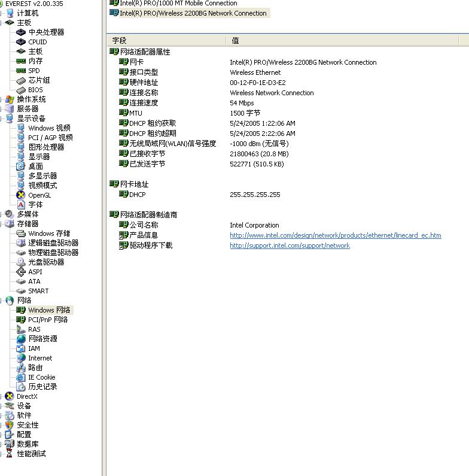Viewport: 469px width, 476px height.
Task: Click the MTU 1500 字节 value
Action: (x=245, y=113)
